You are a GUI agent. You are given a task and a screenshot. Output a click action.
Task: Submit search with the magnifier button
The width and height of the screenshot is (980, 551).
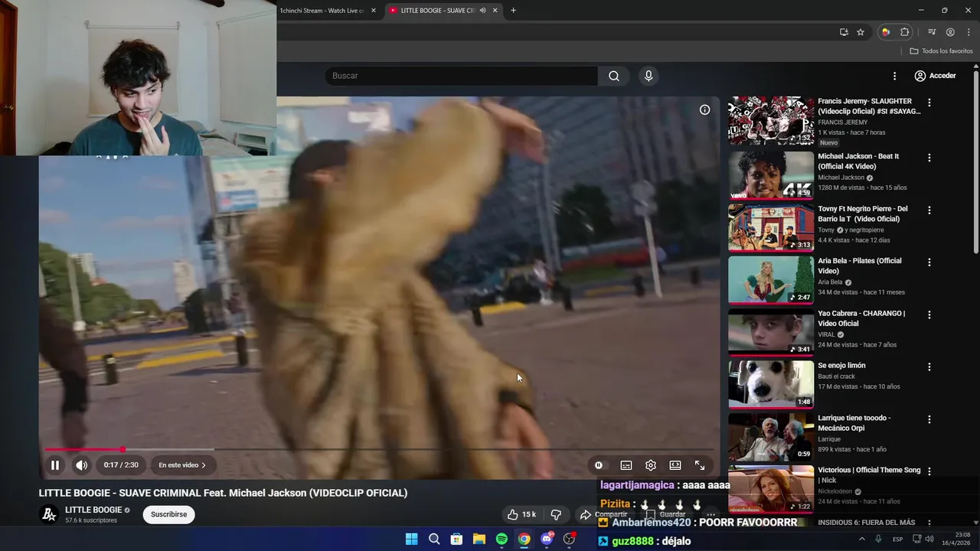point(614,76)
